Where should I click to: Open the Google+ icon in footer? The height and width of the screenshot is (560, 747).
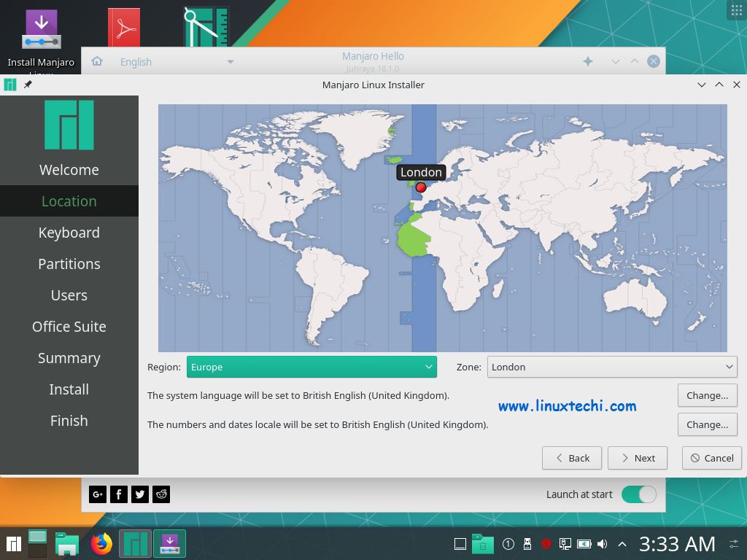coord(97,494)
